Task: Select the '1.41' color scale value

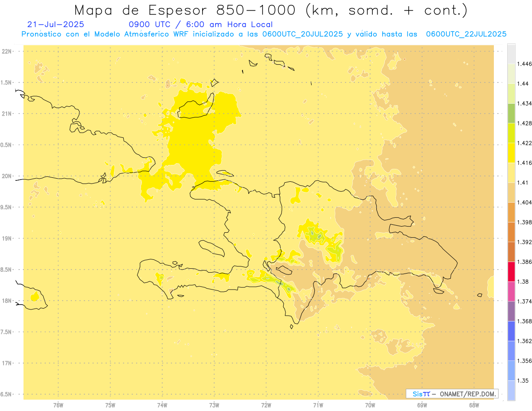Action: click(523, 183)
